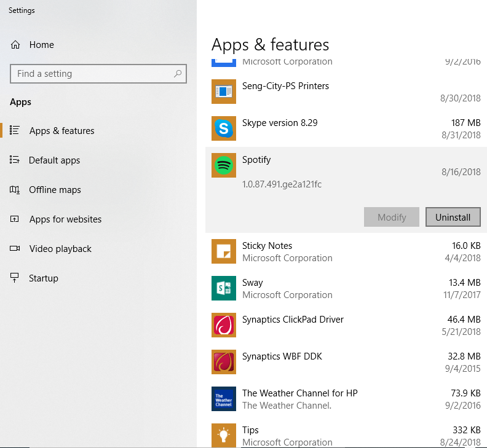Click the Offline maps icon

[15, 189]
